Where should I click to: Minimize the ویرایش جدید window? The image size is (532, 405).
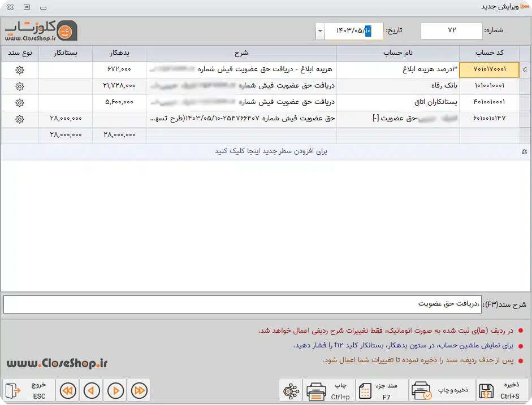(x=43, y=7)
